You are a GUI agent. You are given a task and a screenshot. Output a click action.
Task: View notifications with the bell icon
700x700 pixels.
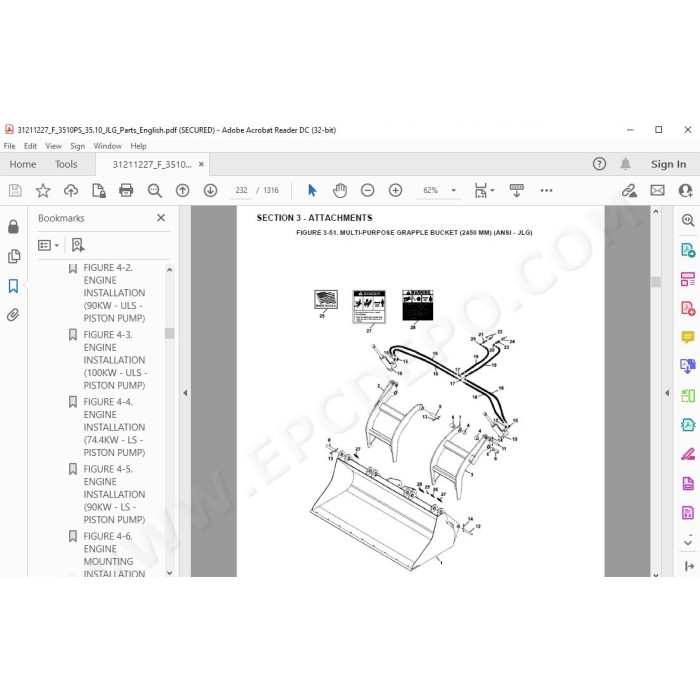625,164
